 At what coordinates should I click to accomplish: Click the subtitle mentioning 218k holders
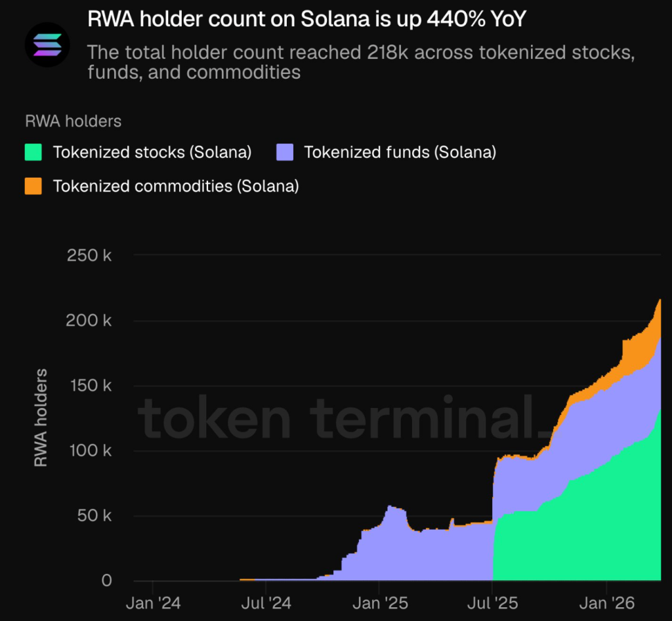coord(360,62)
